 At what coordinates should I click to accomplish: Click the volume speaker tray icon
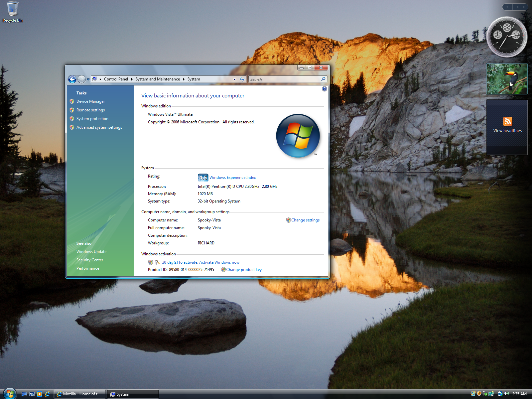pyautogui.click(x=506, y=394)
